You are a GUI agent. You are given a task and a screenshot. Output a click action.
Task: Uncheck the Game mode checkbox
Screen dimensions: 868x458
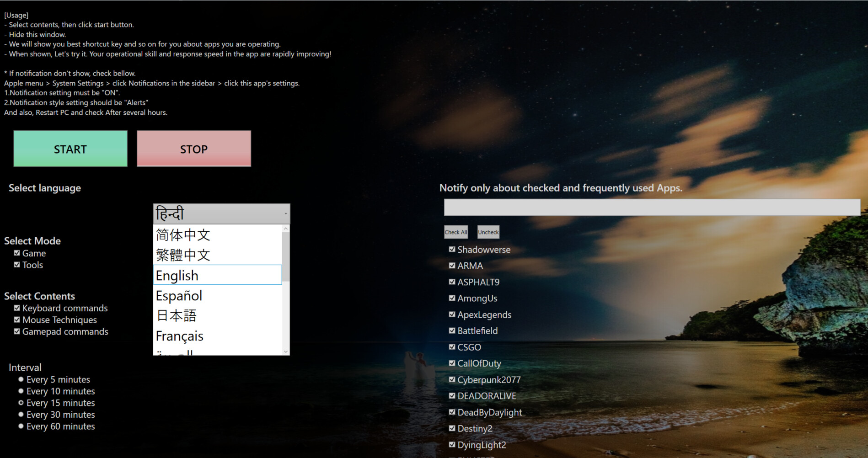[17, 252]
